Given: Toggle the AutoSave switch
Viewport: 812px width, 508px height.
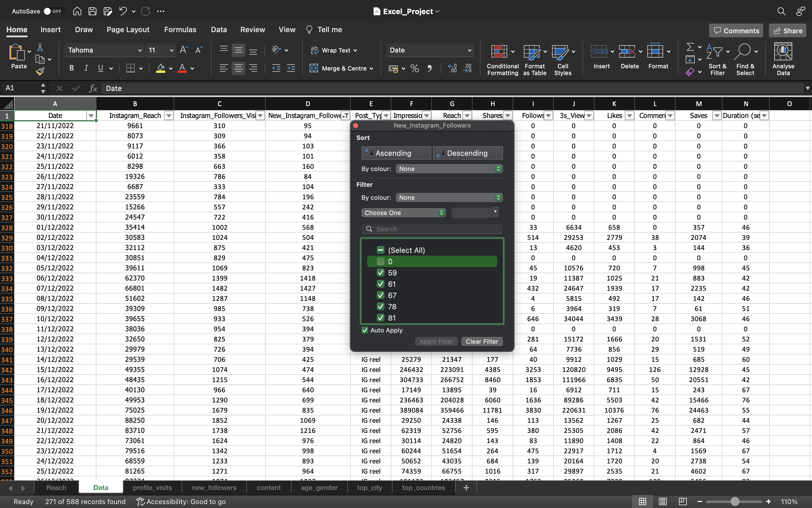Looking at the screenshot, I should (x=53, y=11).
